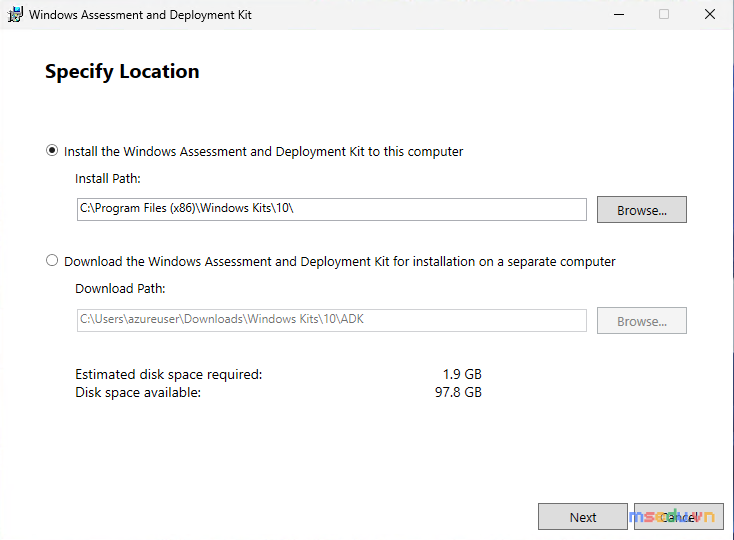The width and height of the screenshot is (734, 540).
Task: Click the disabled maximize button
Action: (664, 15)
